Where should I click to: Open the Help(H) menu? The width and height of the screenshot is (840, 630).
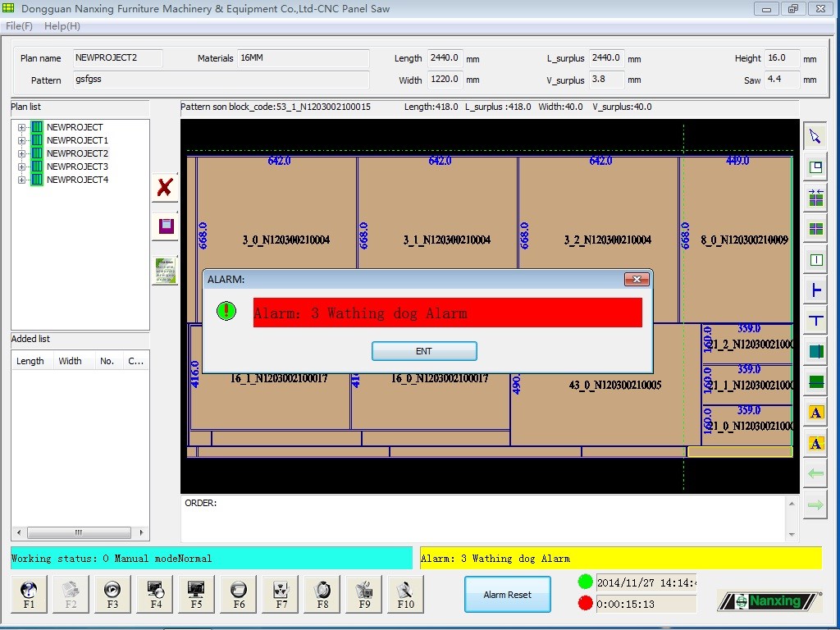point(62,26)
